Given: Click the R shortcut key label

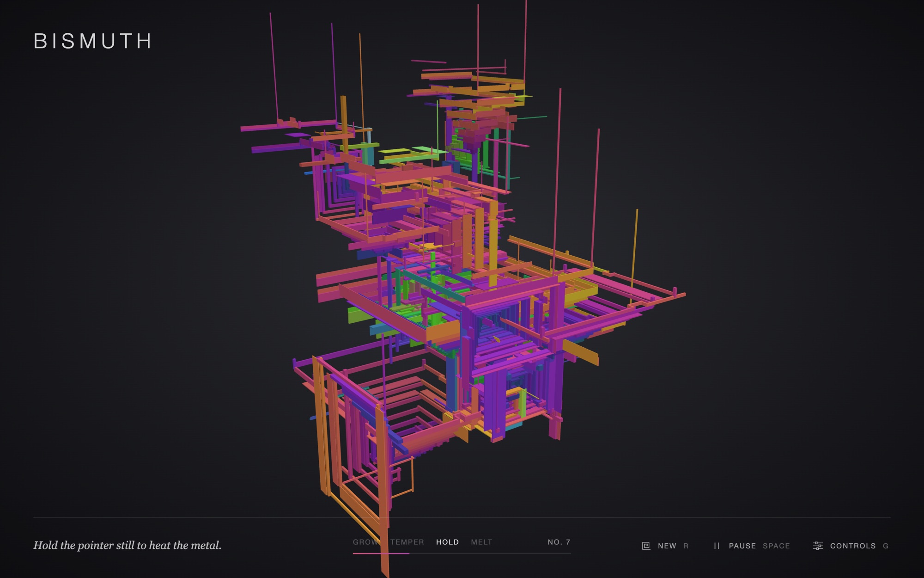Looking at the screenshot, I should [x=686, y=546].
